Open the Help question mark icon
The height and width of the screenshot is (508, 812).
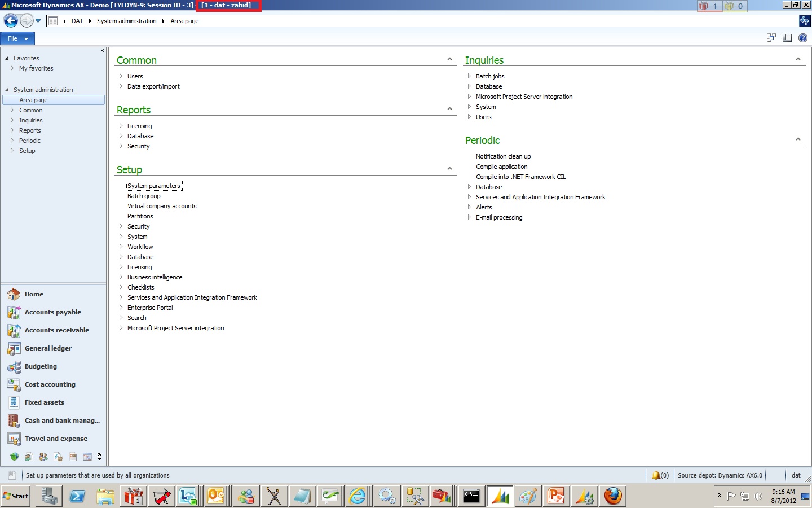point(803,38)
